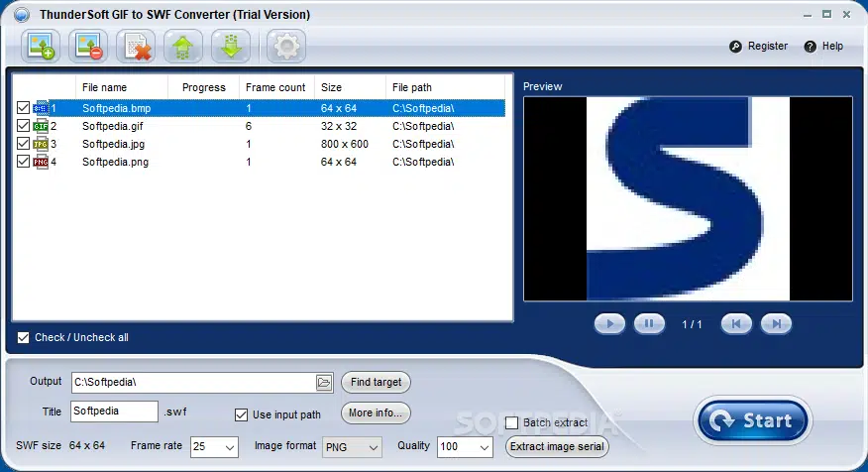Start the conversion with Start button
The image size is (868, 472).
pyautogui.click(x=753, y=420)
